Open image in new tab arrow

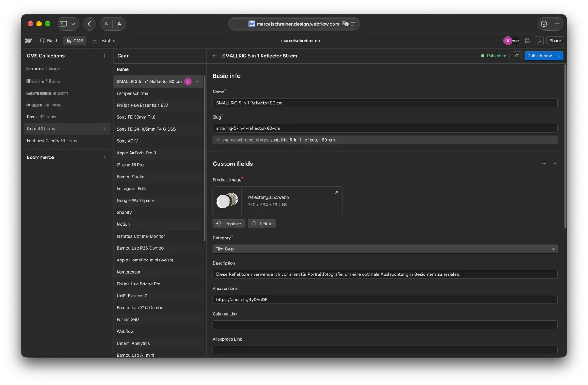tap(336, 193)
